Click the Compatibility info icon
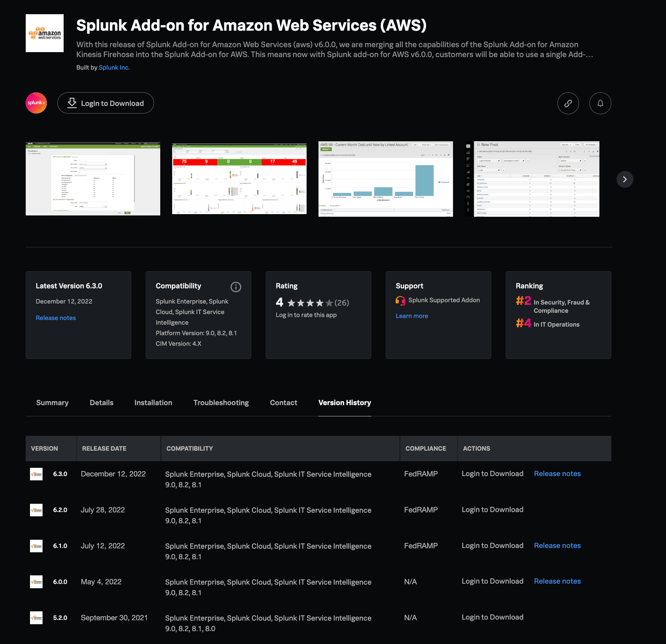The width and height of the screenshot is (666, 644). (x=235, y=287)
